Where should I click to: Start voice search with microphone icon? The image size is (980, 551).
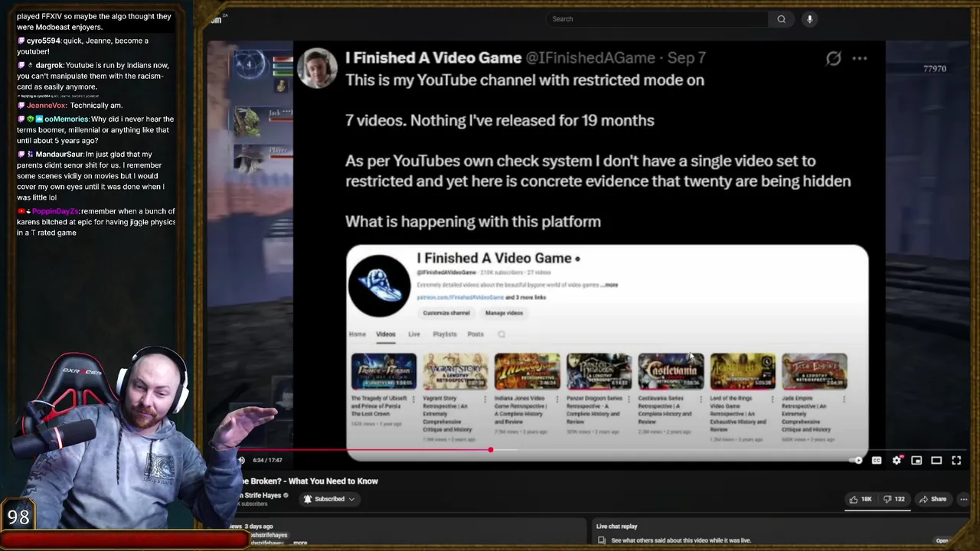(x=809, y=19)
